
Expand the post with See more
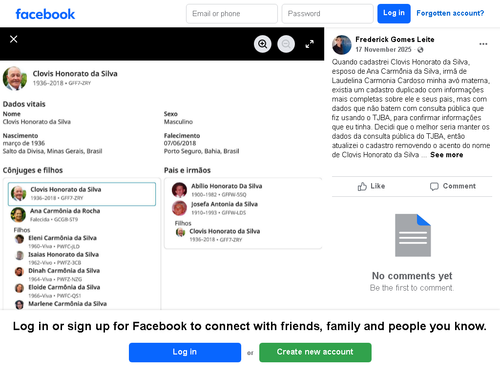click(x=446, y=155)
